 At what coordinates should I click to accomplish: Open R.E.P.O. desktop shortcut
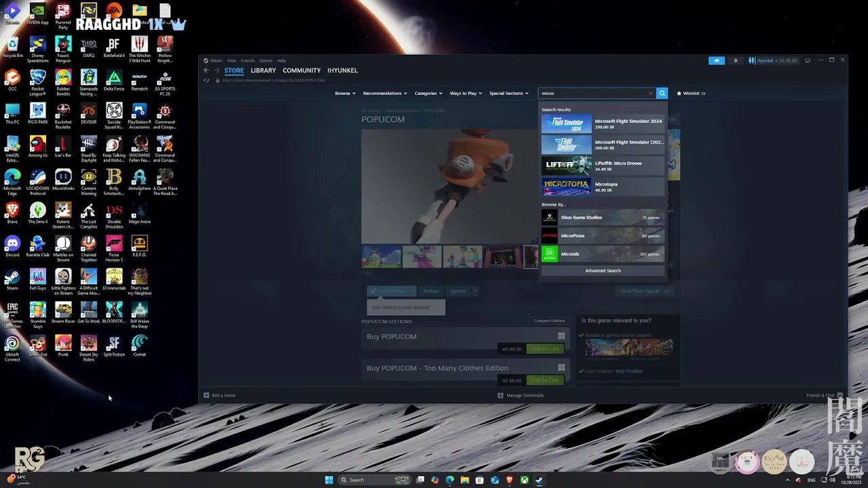(x=139, y=246)
